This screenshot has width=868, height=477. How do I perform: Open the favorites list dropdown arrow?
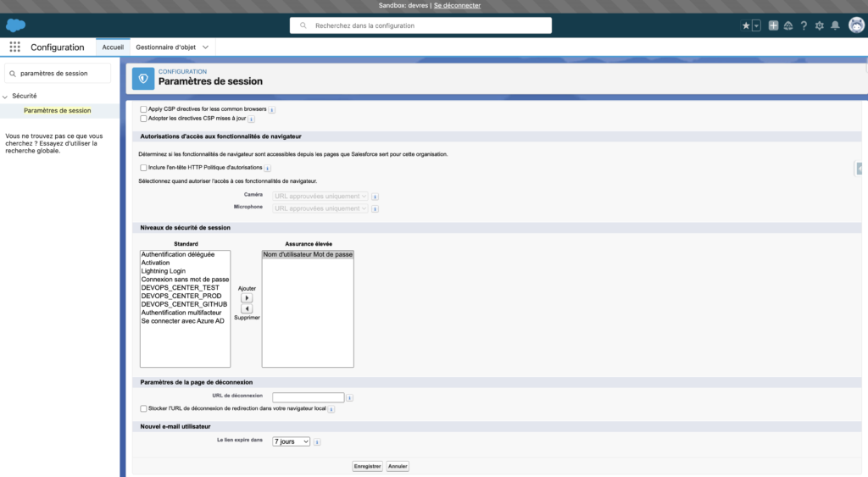coord(756,25)
